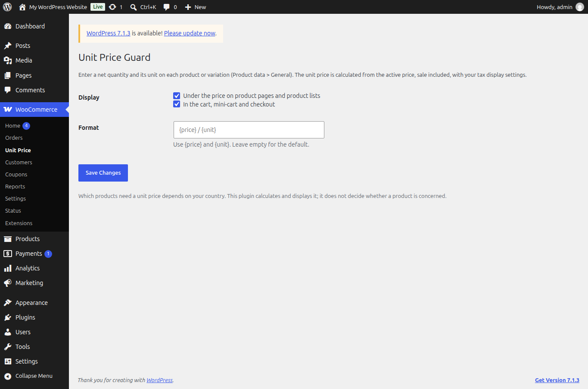Click the Posts pushpin icon

[x=8, y=46]
